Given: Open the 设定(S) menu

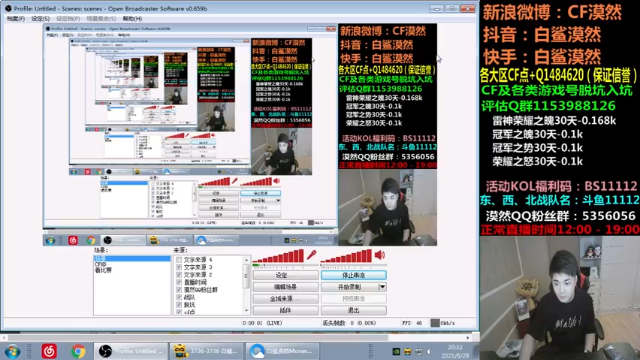Looking at the screenshot, I should [40, 19].
